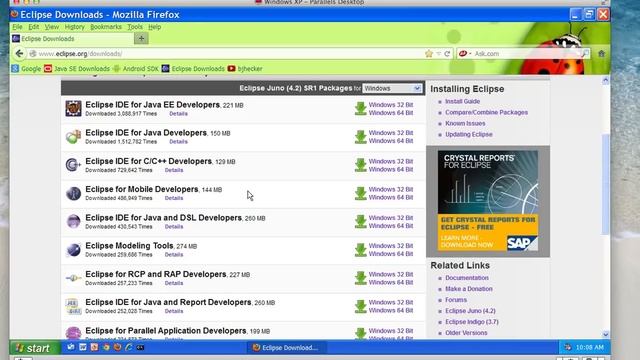Viewport: 640px width, 360px height.
Task: Click green download arrow for Java and DSL Developers
Action: (360, 221)
